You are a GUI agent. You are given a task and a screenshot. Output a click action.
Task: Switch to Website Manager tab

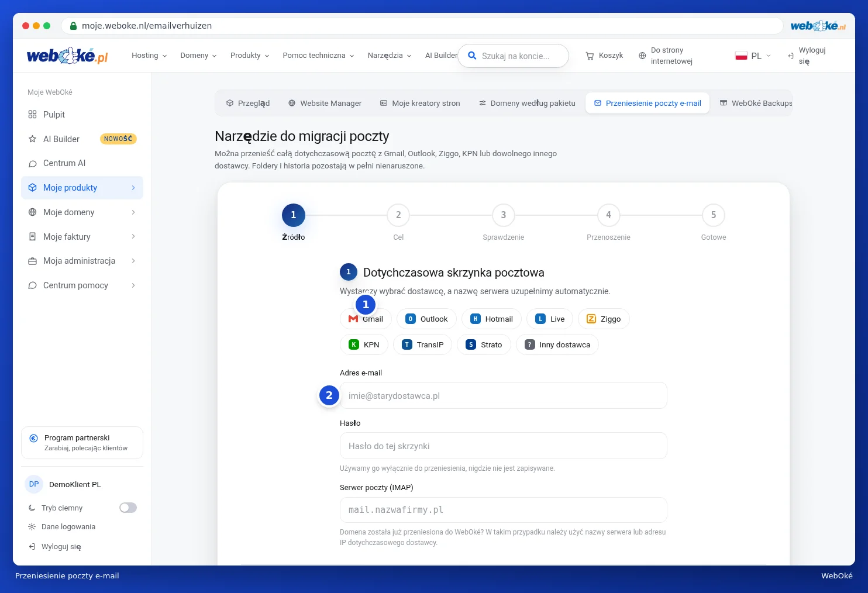click(325, 103)
